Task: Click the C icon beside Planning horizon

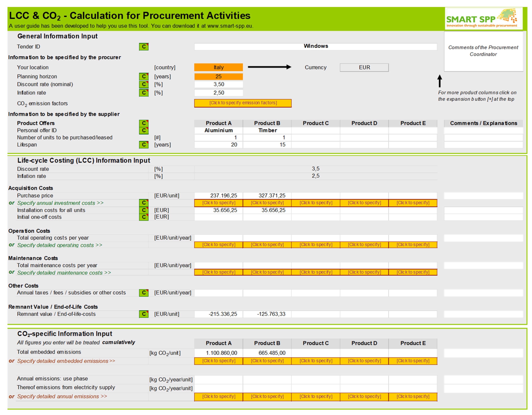Action: pos(144,76)
